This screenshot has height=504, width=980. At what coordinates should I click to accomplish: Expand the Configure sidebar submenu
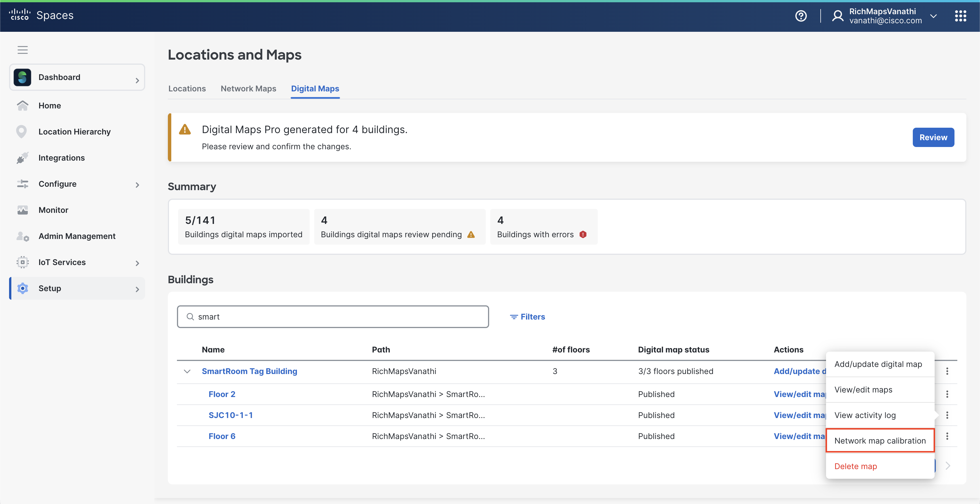(137, 185)
